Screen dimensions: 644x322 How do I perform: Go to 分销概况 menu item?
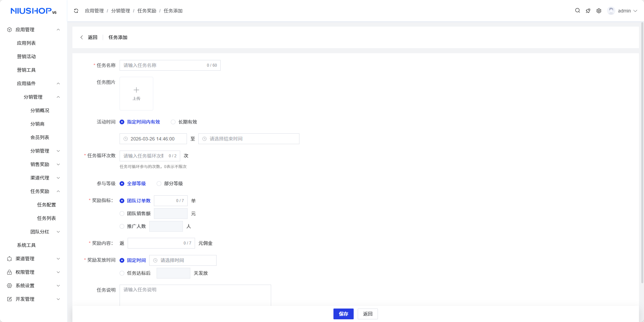tap(40, 110)
